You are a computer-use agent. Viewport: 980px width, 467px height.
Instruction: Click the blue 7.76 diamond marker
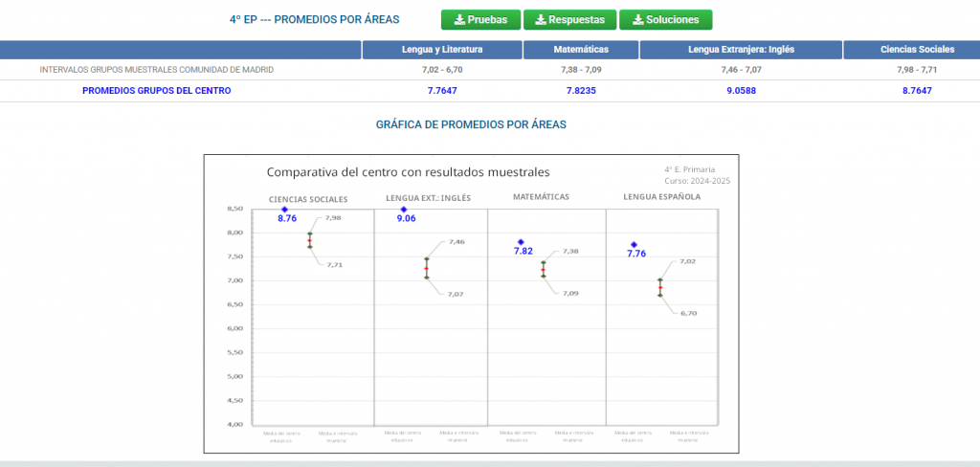[634, 244]
